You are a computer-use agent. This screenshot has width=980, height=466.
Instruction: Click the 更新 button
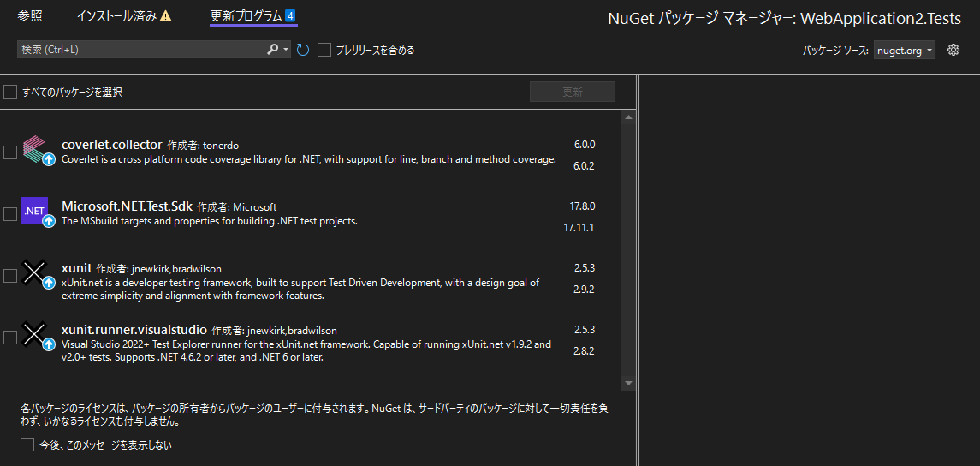(573, 92)
